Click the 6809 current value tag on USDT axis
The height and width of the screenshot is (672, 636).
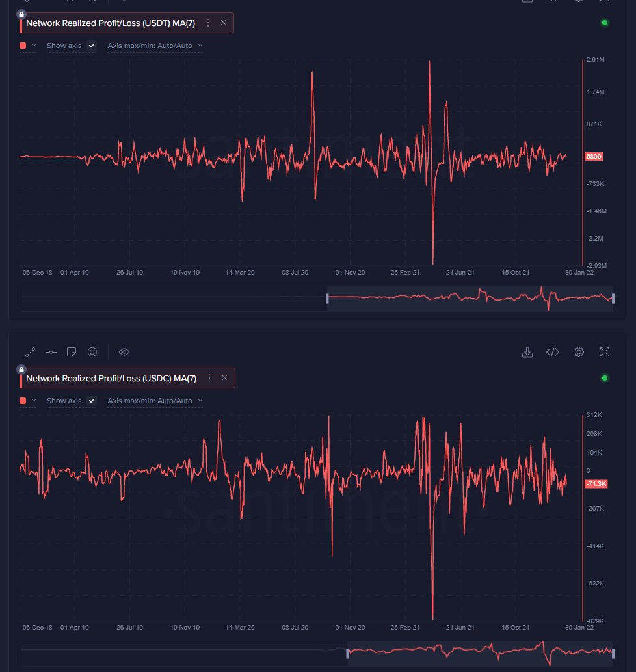pyautogui.click(x=594, y=156)
